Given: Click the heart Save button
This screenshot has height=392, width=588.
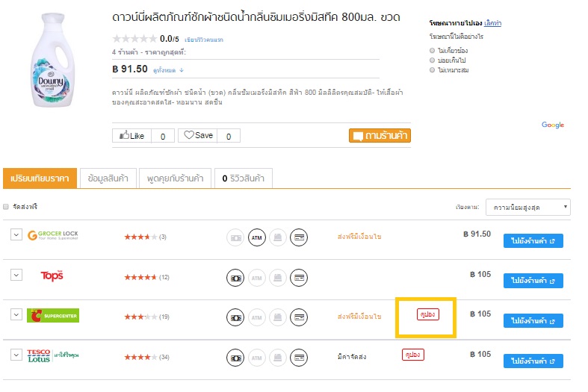Looking at the screenshot, I should (x=199, y=135).
